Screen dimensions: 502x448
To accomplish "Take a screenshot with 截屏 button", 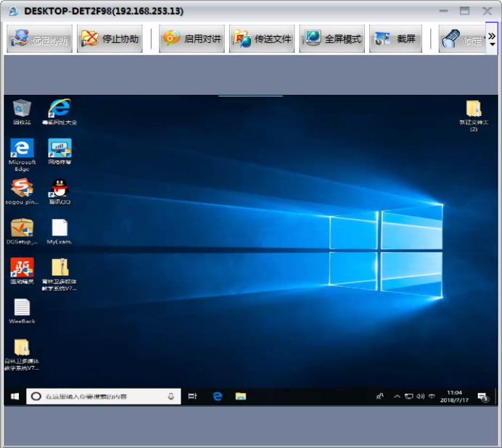I will 395,38.
